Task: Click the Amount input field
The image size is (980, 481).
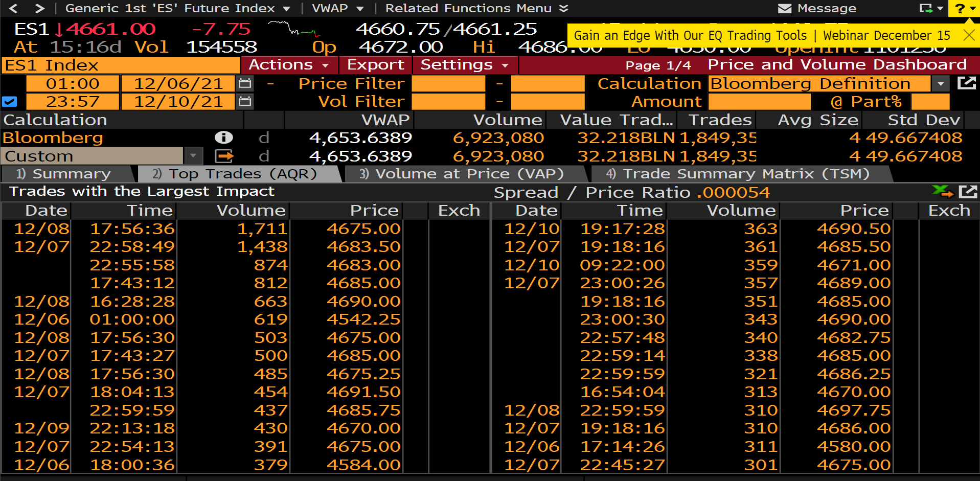Action: tap(759, 102)
